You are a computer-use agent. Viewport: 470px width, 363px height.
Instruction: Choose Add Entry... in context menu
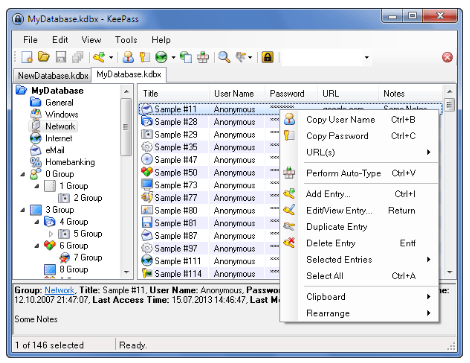tap(360, 194)
